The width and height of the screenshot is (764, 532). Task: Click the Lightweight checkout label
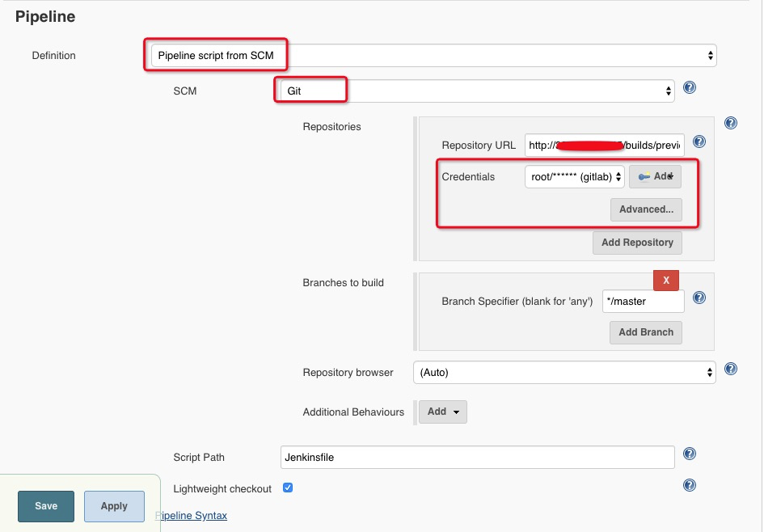click(x=222, y=488)
